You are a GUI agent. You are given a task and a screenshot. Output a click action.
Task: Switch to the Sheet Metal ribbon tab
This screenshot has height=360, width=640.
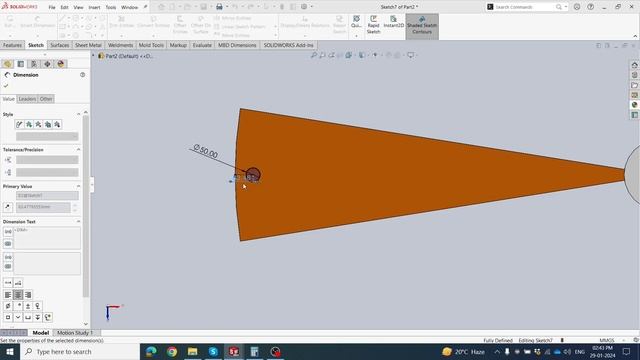[88, 45]
